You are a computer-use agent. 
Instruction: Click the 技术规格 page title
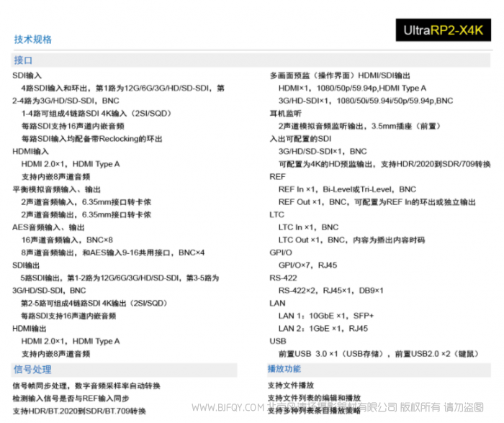(x=33, y=40)
